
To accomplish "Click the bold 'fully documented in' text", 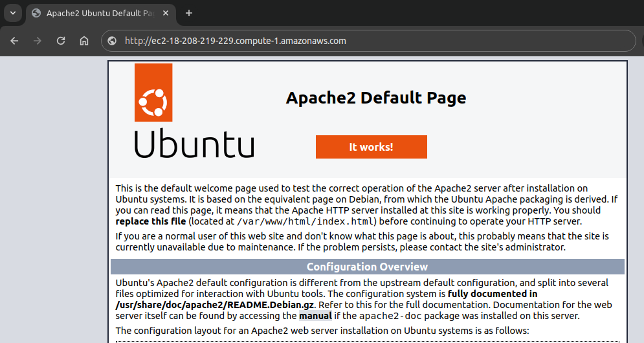I will (493, 294).
